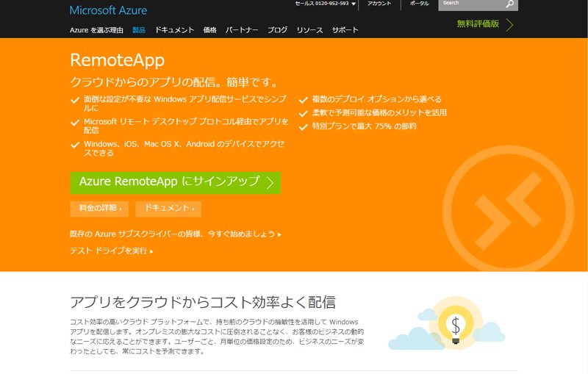Click the search magnifier icon

coord(509,4)
